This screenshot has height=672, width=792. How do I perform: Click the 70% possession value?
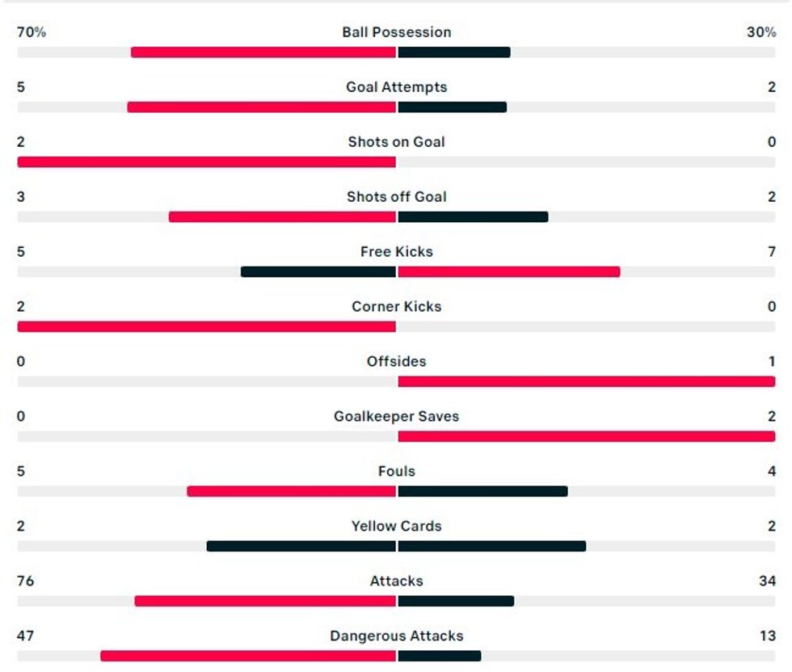tap(32, 32)
